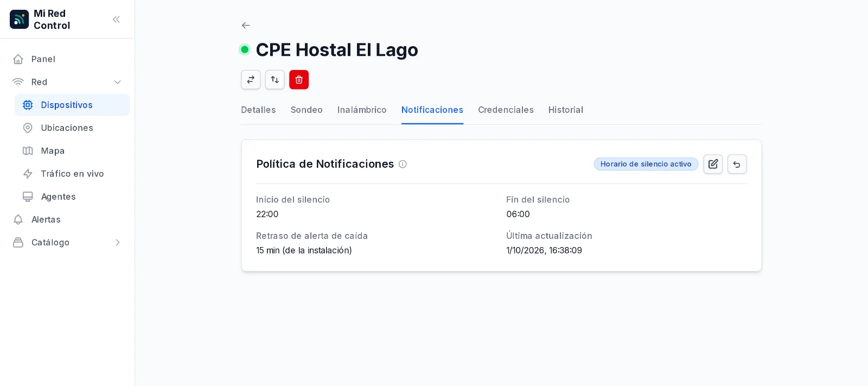This screenshot has height=386, width=868.
Task: Click the horizontal swap arrows button
Action: click(x=251, y=80)
